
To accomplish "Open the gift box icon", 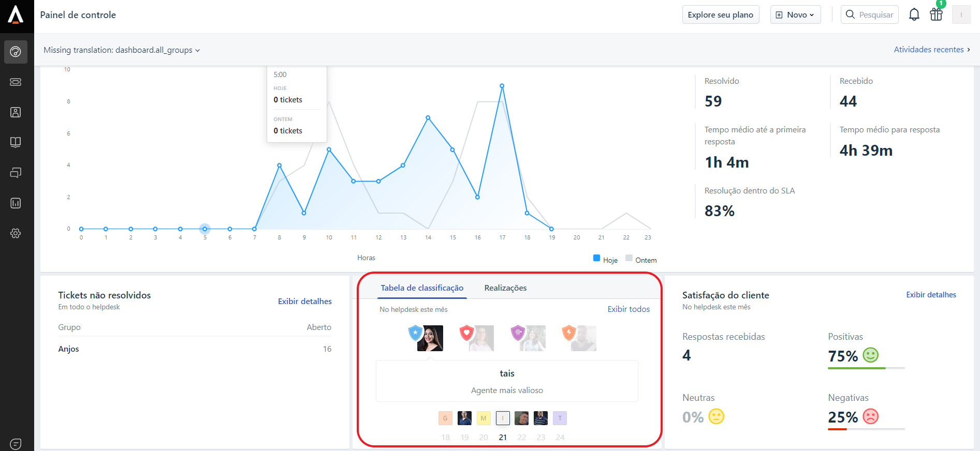I will click(936, 14).
